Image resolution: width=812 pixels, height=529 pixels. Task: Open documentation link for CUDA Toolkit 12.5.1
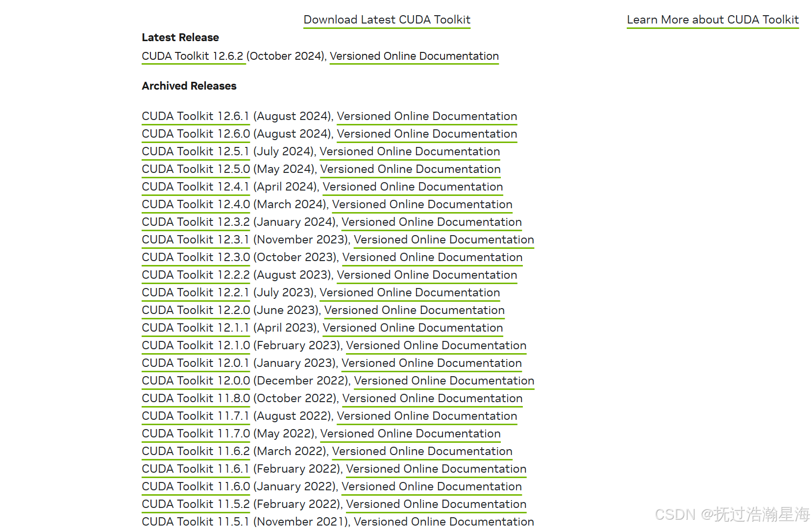coord(410,151)
